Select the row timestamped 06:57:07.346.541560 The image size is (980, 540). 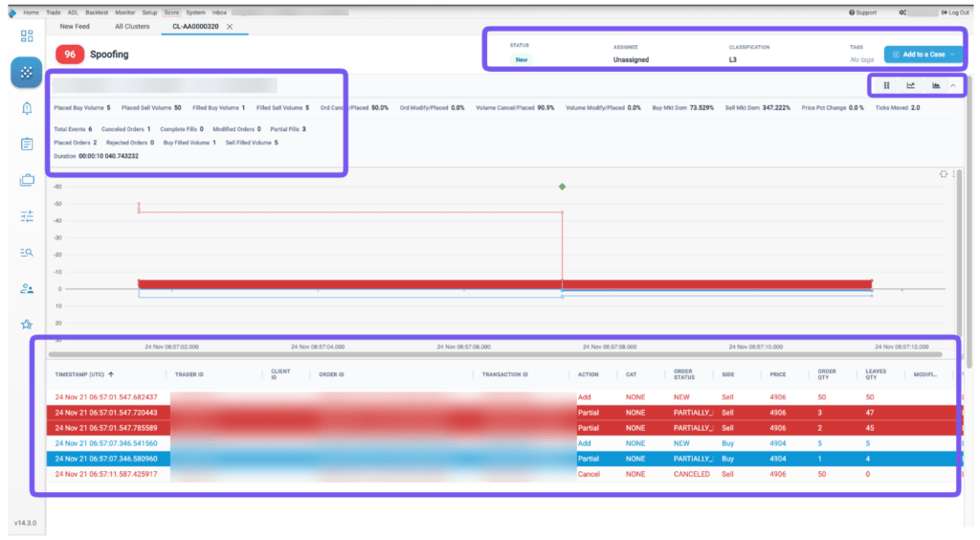[x=503, y=443]
